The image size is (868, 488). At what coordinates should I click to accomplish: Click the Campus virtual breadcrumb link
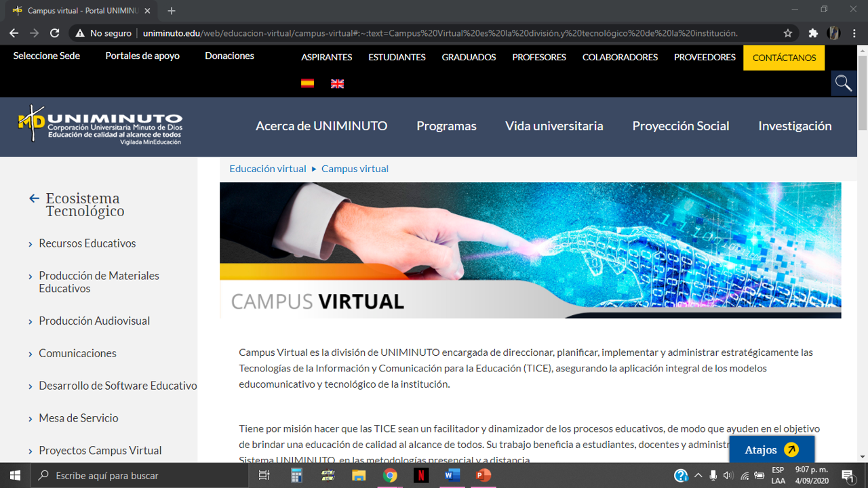(x=355, y=169)
